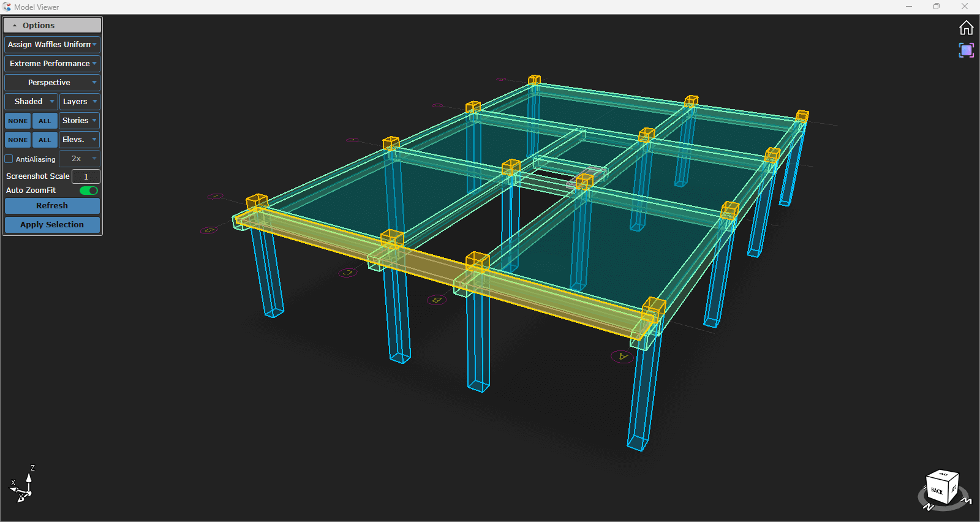Select ALL for Elevs.
Screen dimensions: 980x522
tap(45, 140)
